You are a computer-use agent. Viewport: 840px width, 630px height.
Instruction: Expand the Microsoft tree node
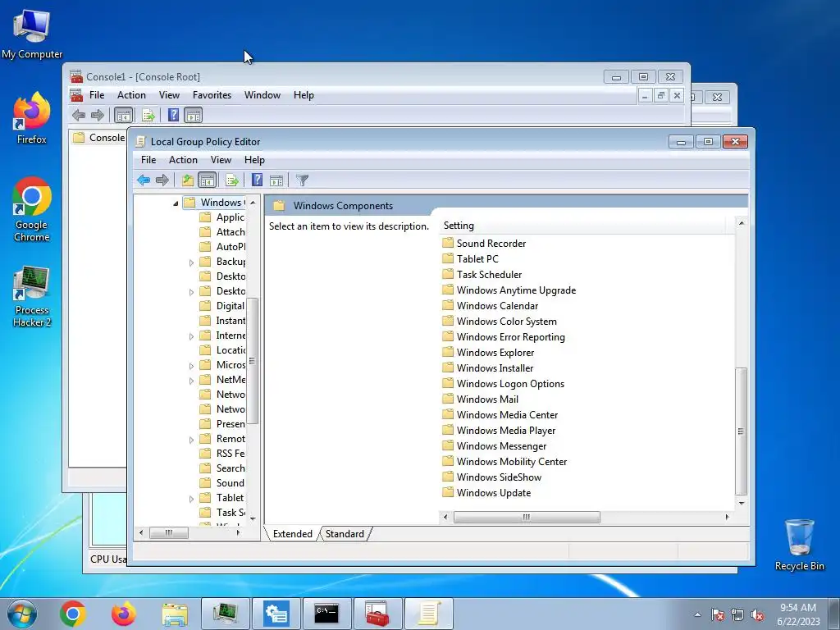tap(191, 366)
